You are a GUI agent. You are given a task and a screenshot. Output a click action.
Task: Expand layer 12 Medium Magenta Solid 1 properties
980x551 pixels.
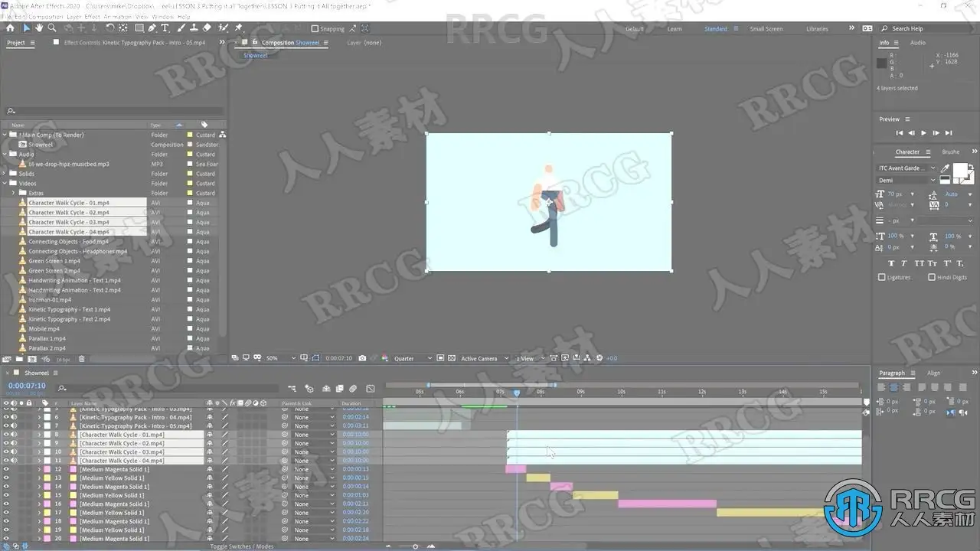click(x=39, y=469)
